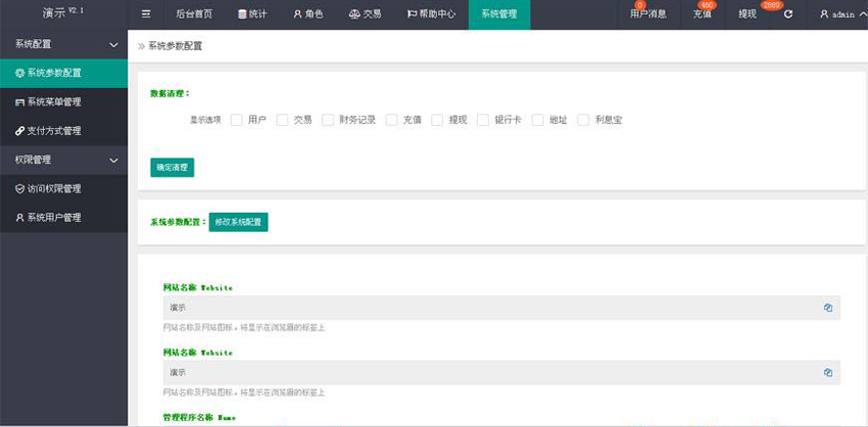
Task: Click the 修改系统配置 button
Action: pos(239,222)
